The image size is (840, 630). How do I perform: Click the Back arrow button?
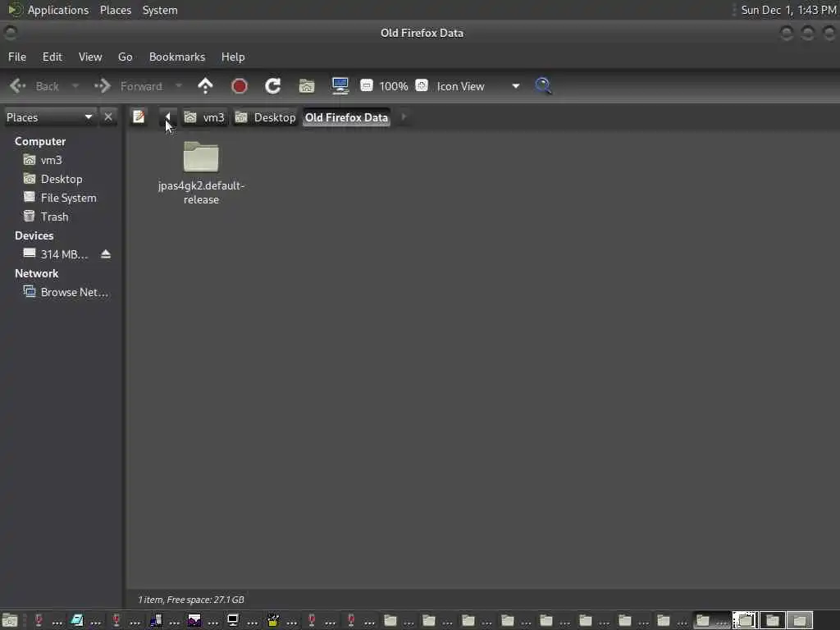click(34, 86)
